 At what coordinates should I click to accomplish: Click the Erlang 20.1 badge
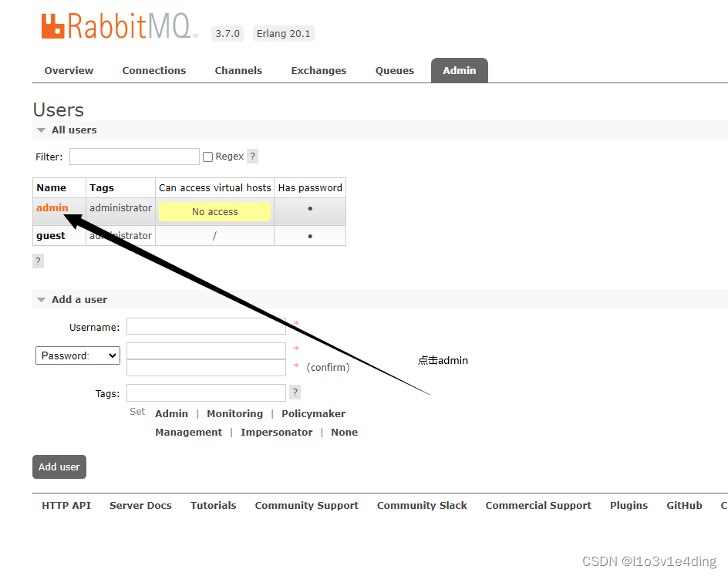point(283,33)
